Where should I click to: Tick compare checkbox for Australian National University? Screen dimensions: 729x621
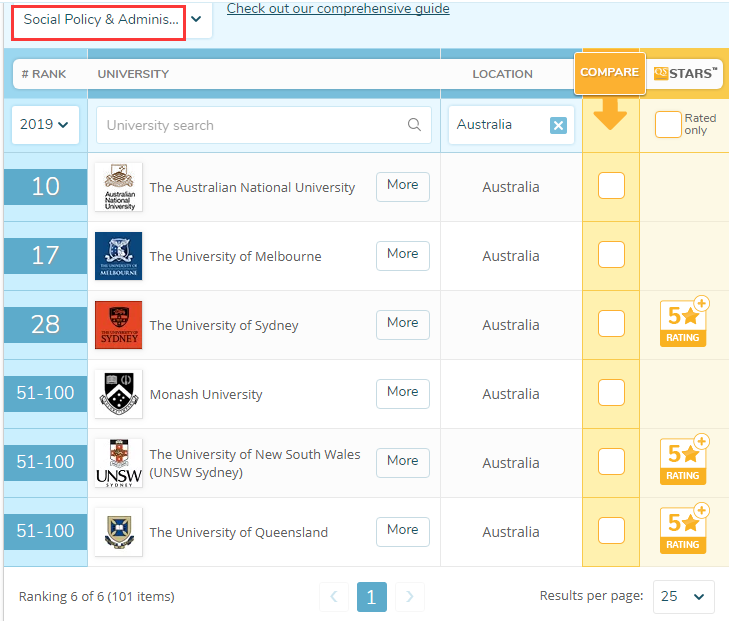click(x=611, y=186)
